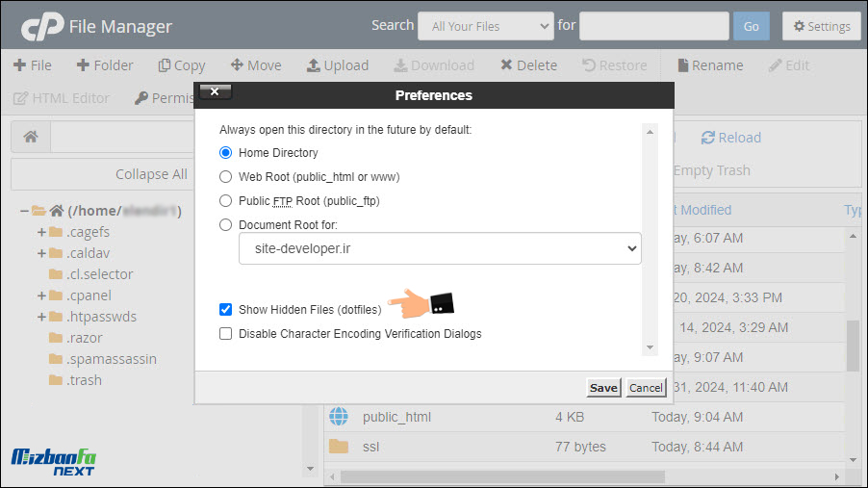
Task: Click the Download toolbar item
Action: 433,65
